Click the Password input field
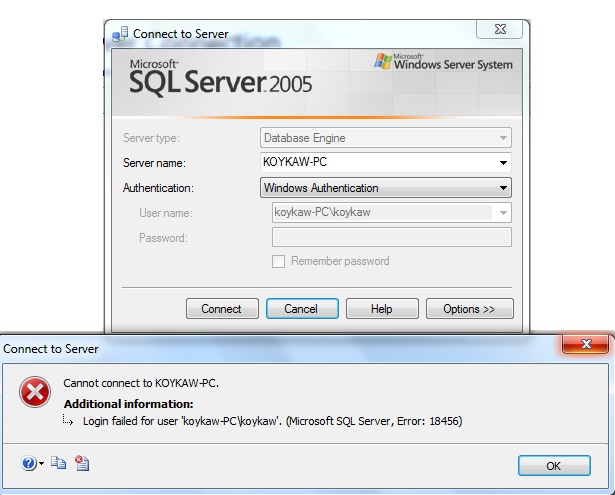615x495 pixels. [392, 237]
